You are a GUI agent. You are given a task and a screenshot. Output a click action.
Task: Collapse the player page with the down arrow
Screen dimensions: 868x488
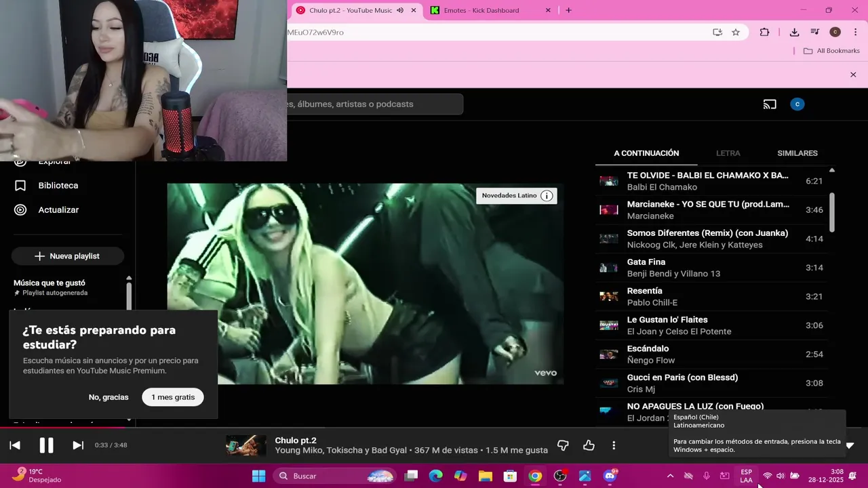850,445
